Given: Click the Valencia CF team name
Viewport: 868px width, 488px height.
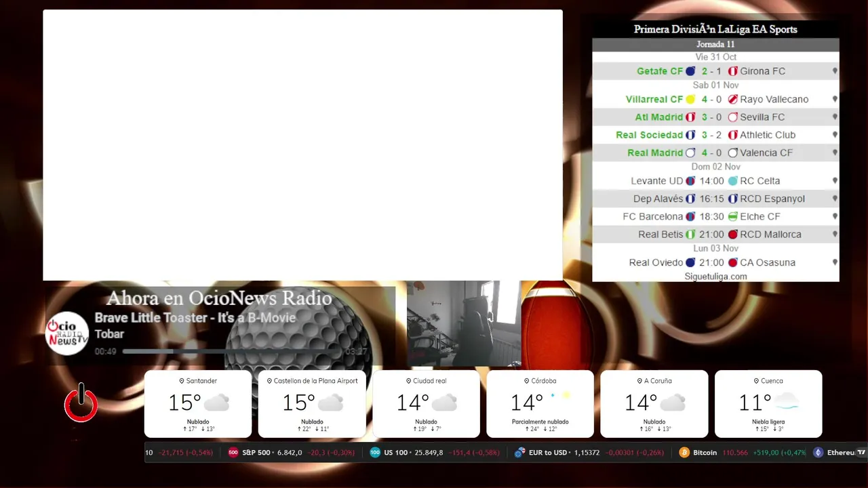Looking at the screenshot, I should click(x=766, y=152).
